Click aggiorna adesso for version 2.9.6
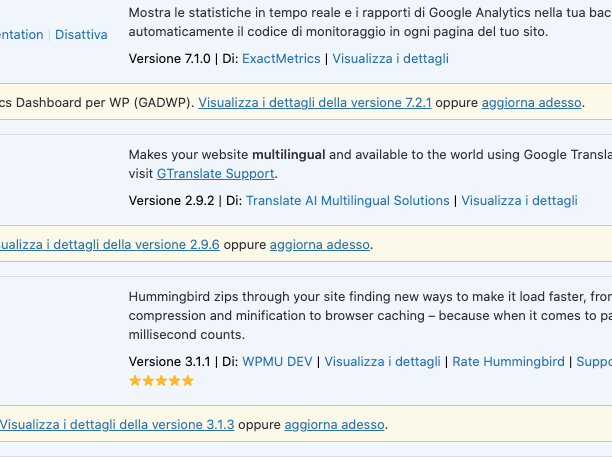 coord(319,244)
